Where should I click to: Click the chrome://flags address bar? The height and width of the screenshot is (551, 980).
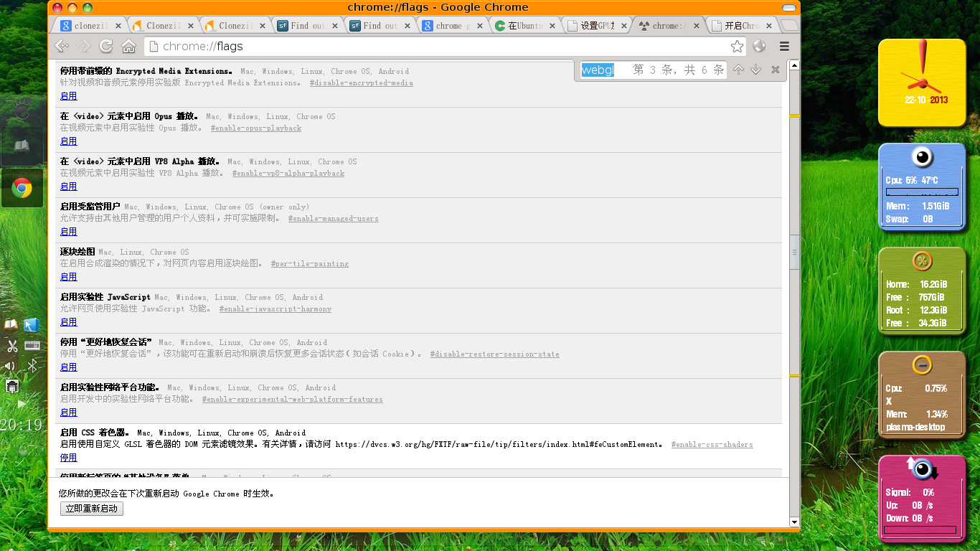(x=445, y=47)
